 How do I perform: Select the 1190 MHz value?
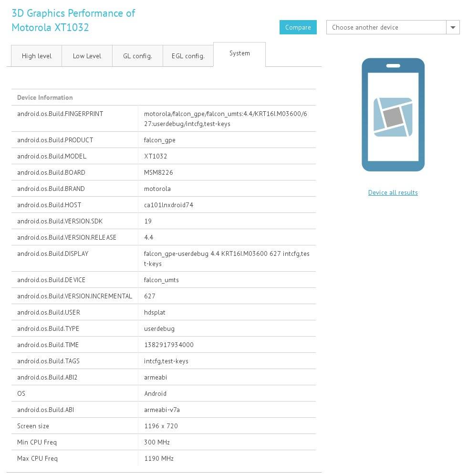pyautogui.click(x=159, y=459)
